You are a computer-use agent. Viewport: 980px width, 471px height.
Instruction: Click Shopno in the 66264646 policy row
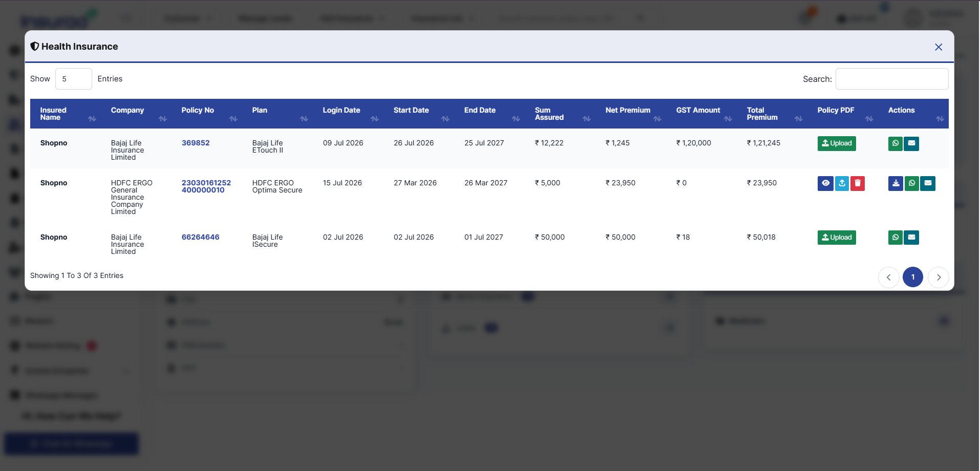[x=54, y=237]
